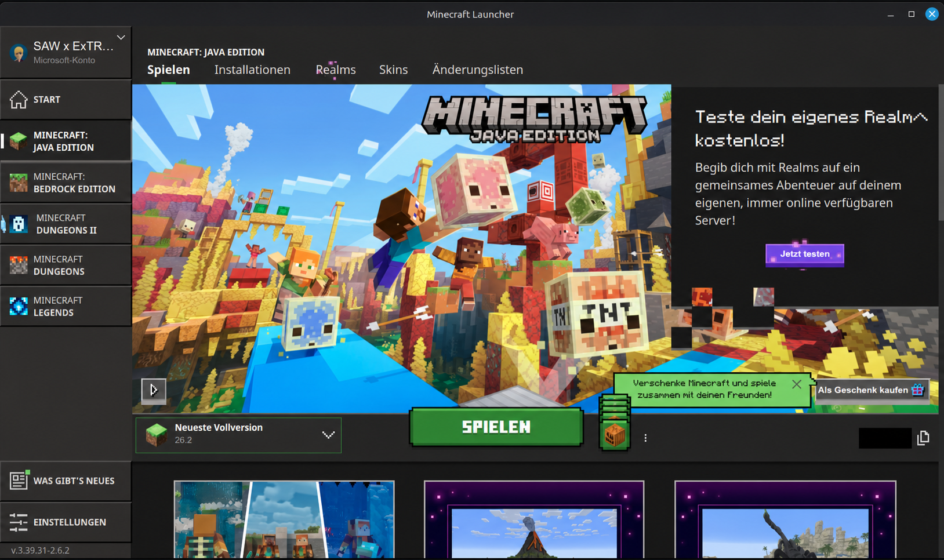Open Neueste Vollversion installation dropdown
Viewport: 944px width, 560px height.
click(x=238, y=435)
